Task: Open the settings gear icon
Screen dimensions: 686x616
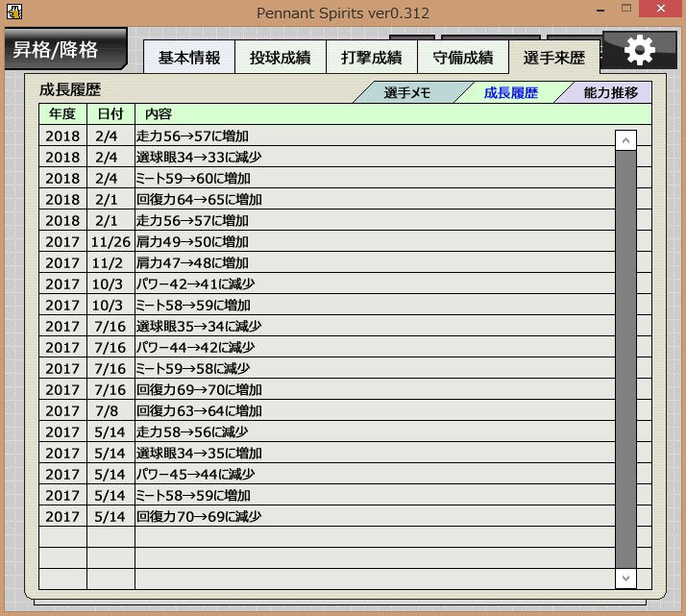Action: click(639, 50)
